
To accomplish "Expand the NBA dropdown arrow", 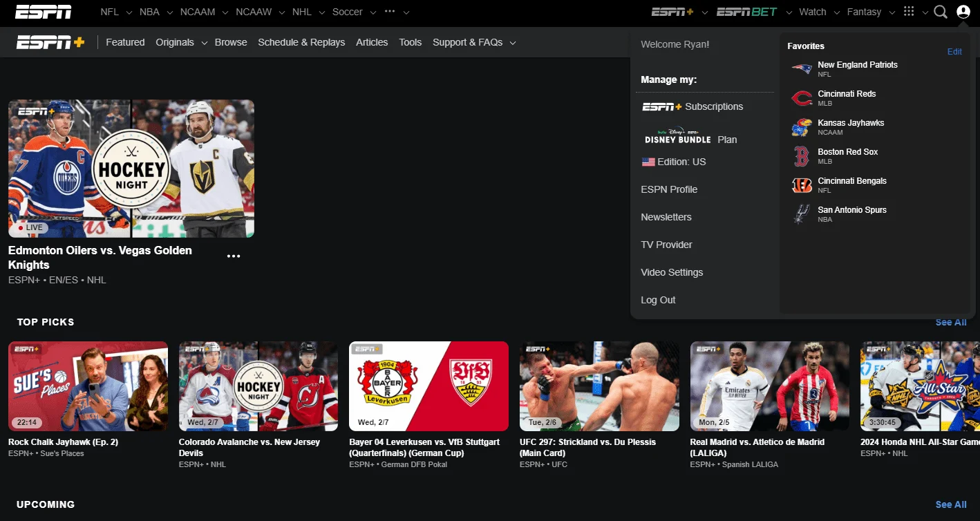I will coord(169,12).
